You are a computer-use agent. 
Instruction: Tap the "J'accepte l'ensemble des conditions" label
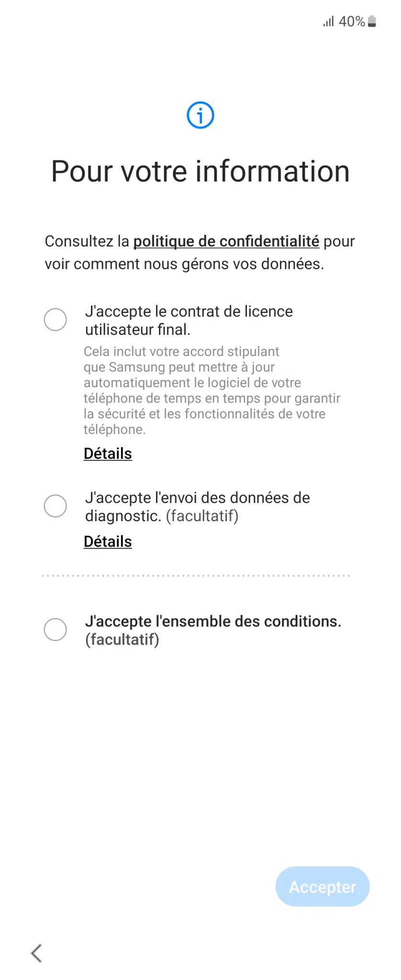click(213, 621)
